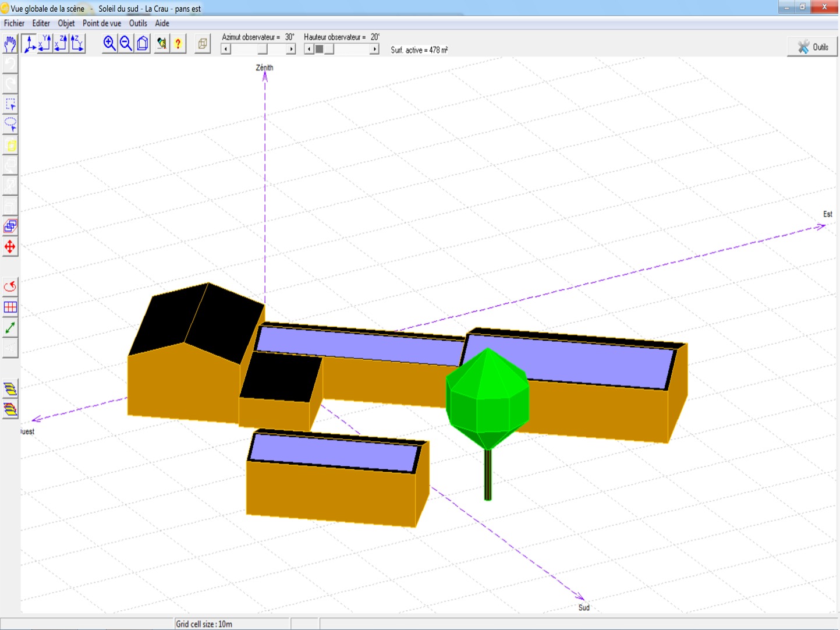This screenshot has width=840, height=630.
Task: Select the green distance measure tool
Action: tap(10, 328)
